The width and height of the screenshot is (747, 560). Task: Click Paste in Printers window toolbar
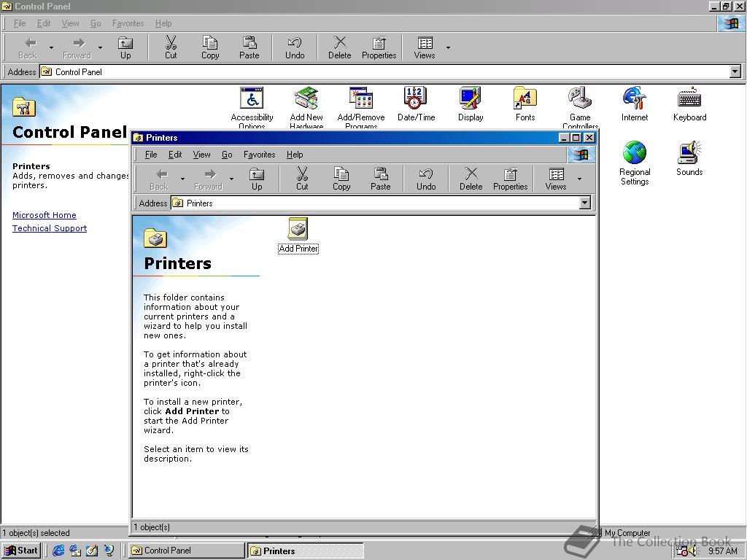click(x=380, y=179)
